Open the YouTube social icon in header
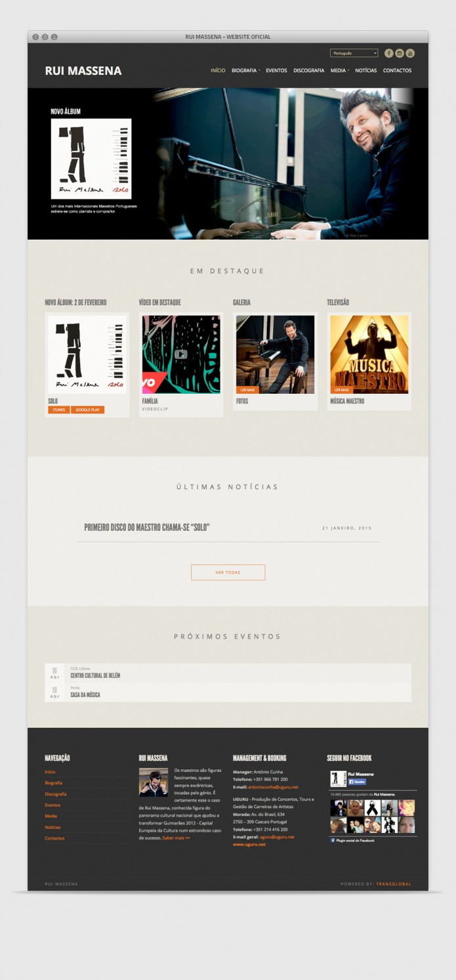Viewport: 456px width, 980px height. pyautogui.click(x=410, y=53)
